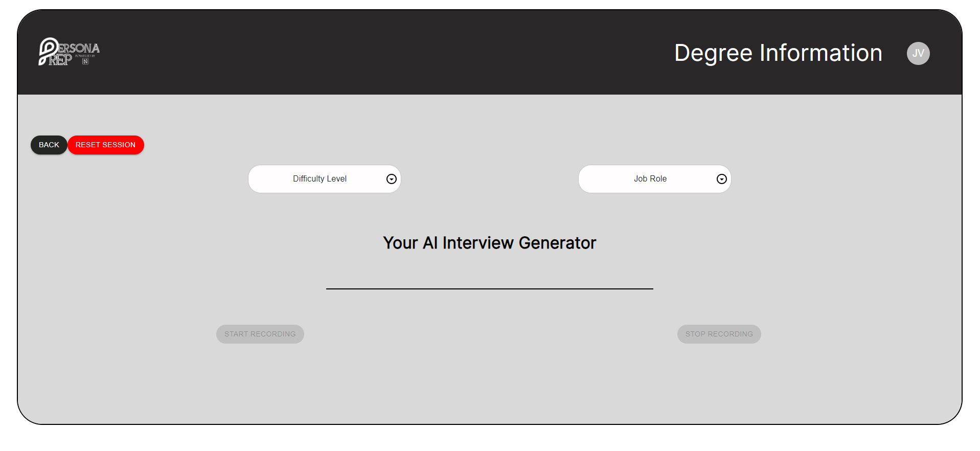Click the Job Role chevron icon

click(721, 179)
